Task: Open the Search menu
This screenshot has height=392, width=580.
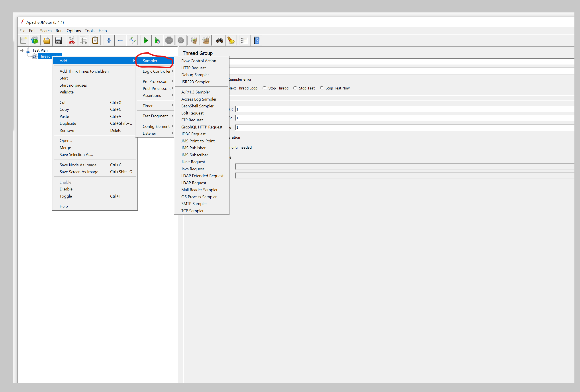Action: 46,31
